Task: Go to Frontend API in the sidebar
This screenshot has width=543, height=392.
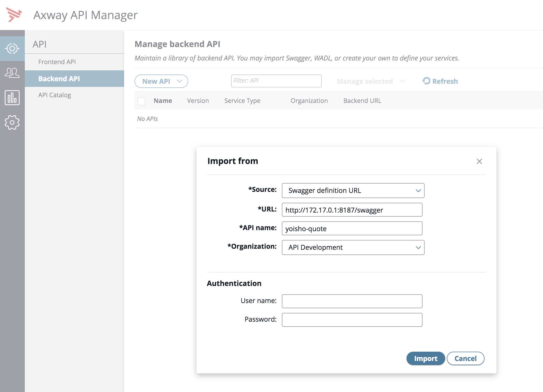Action: tap(57, 62)
